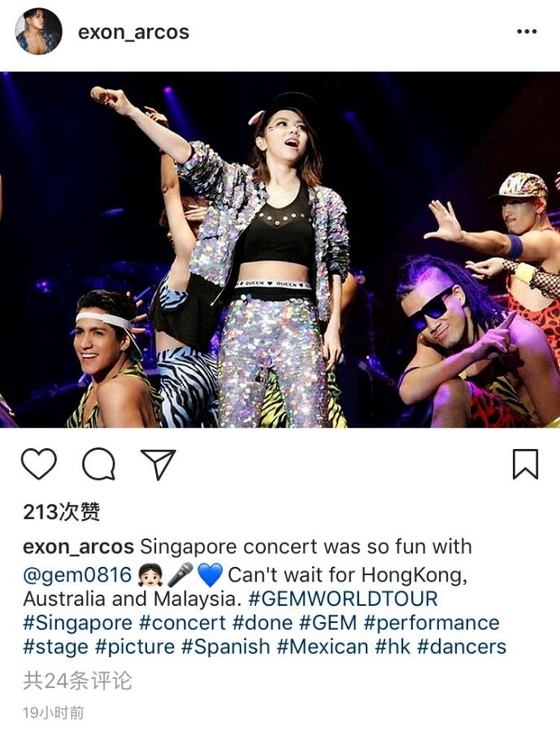The height and width of the screenshot is (732, 560).
Task: Save post with bookmark icon
Action: pos(526,464)
